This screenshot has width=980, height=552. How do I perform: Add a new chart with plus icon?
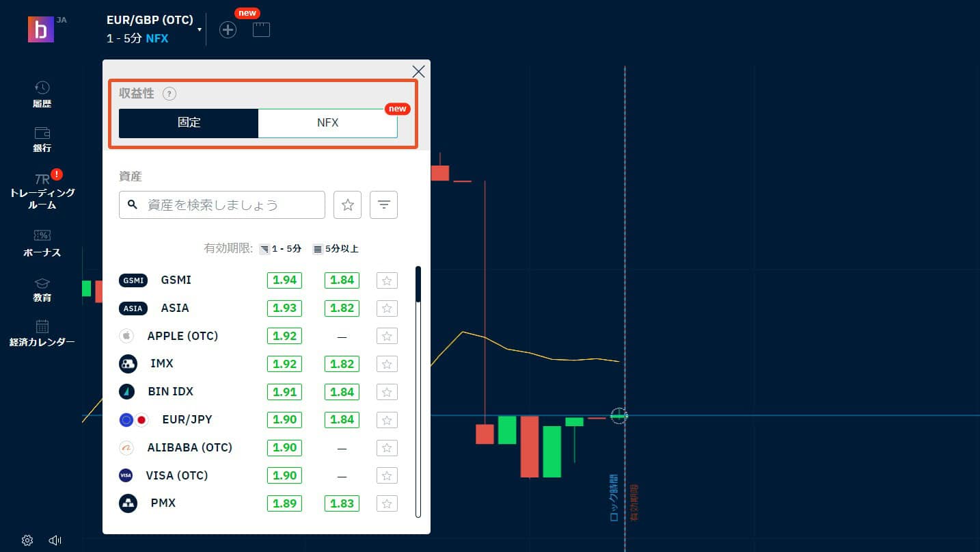pyautogui.click(x=228, y=29)
